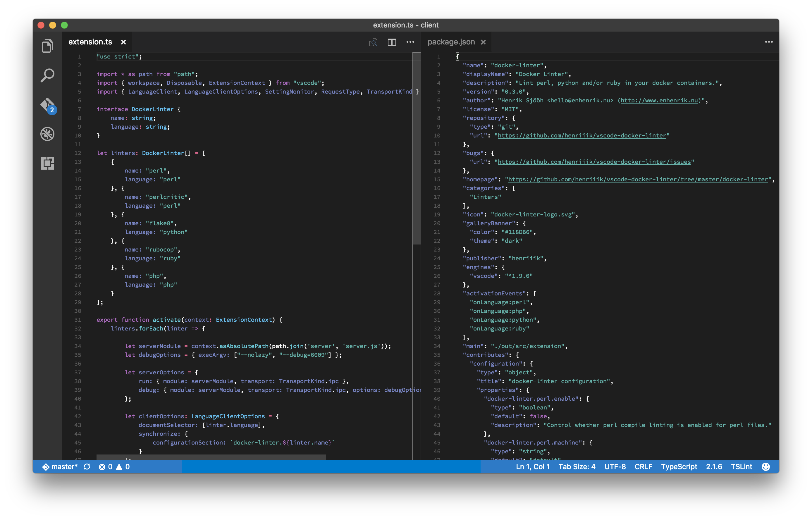Screen dimensions: 812x520
Task: Click on the activate function name
Action: pyautogui.click(x=166, y=320)
